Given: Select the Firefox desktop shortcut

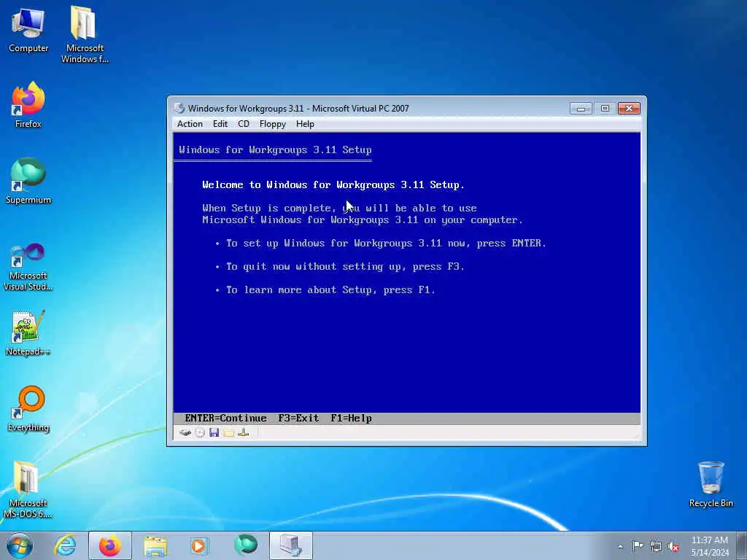Looking at the screenshot, I should coord(28,105).
